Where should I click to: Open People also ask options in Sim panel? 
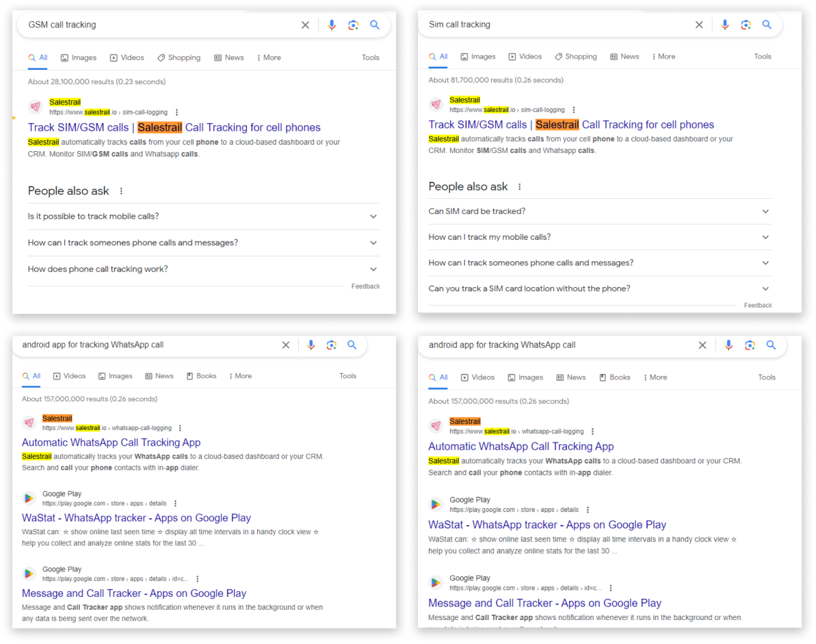[519, 187]
